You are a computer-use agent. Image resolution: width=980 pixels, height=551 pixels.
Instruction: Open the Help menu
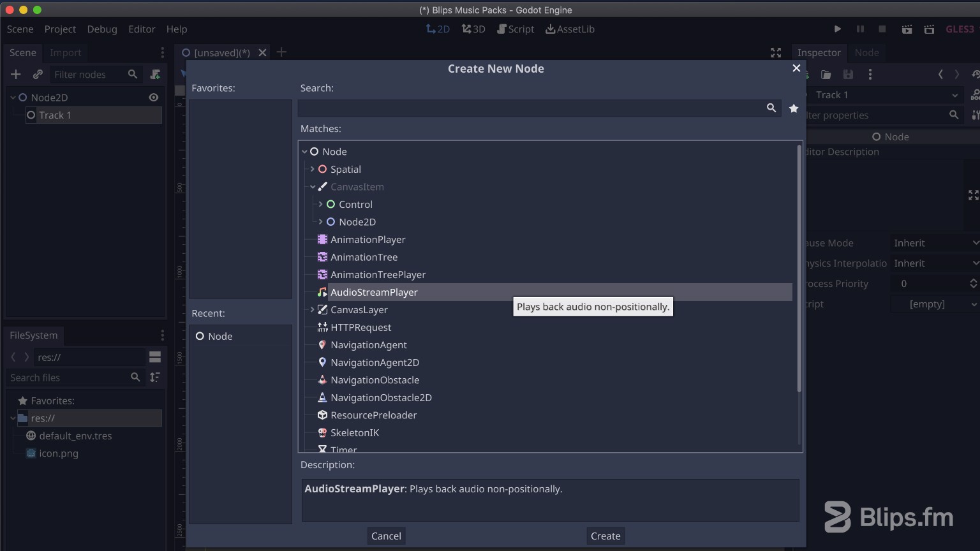(177, 29)
